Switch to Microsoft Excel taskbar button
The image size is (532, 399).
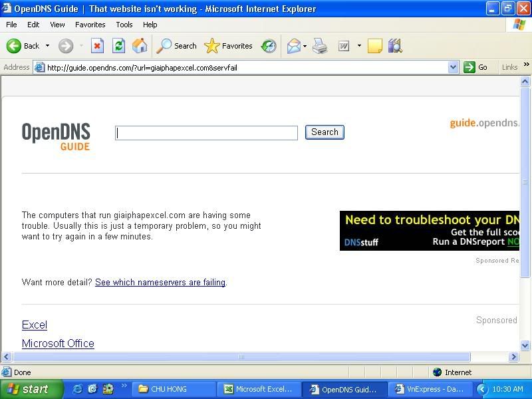click(x=259, y=389)
